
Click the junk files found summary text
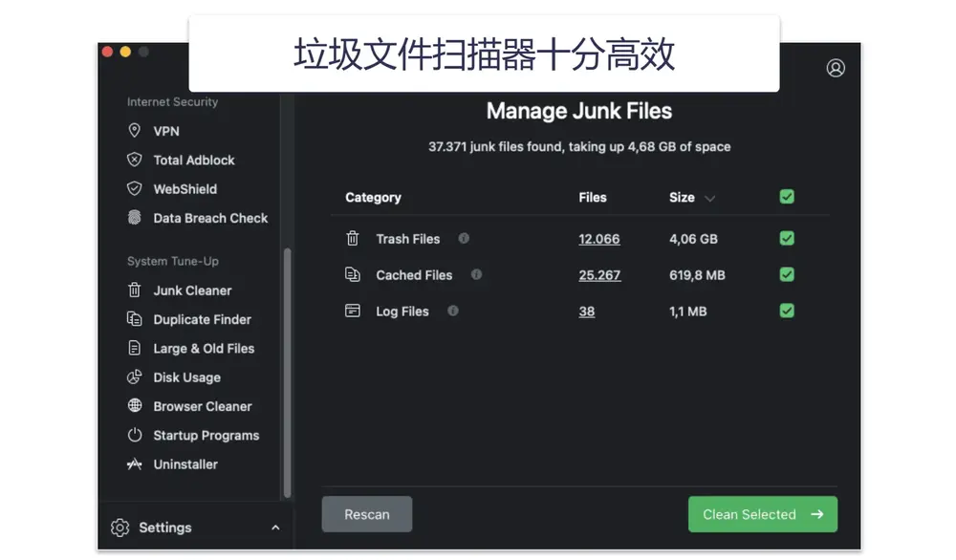coord(579,146)
